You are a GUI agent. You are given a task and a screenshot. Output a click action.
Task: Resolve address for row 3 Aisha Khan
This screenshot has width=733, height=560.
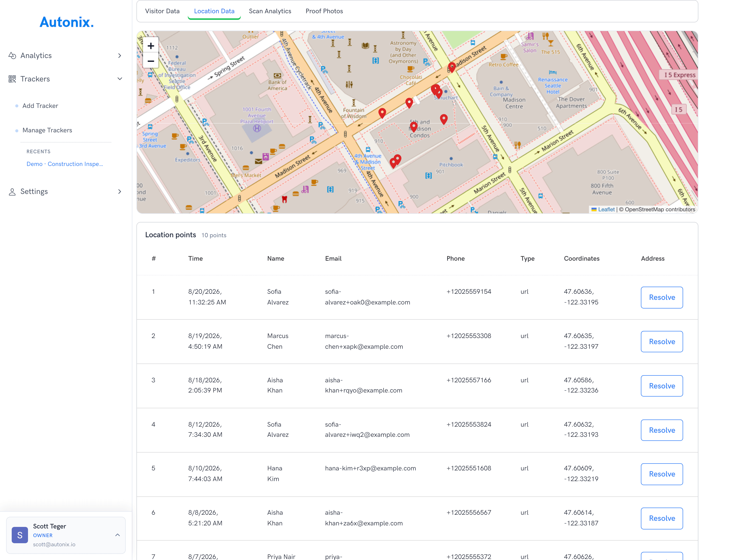coord(662,386)
